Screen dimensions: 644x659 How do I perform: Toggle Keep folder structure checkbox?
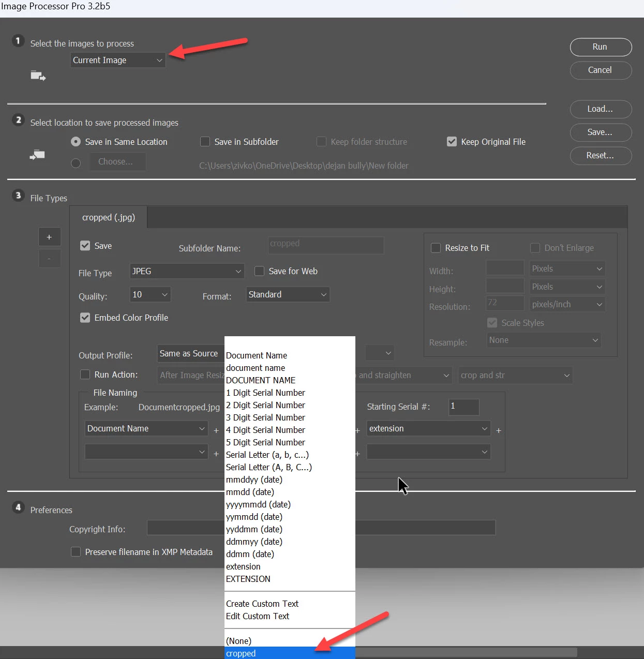(x=322, y=142)
